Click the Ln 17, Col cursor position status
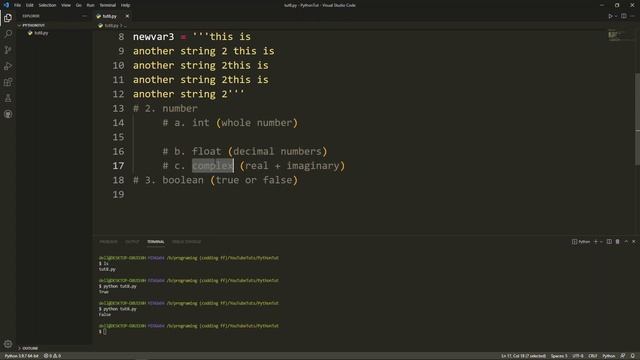 coord(523,356)
